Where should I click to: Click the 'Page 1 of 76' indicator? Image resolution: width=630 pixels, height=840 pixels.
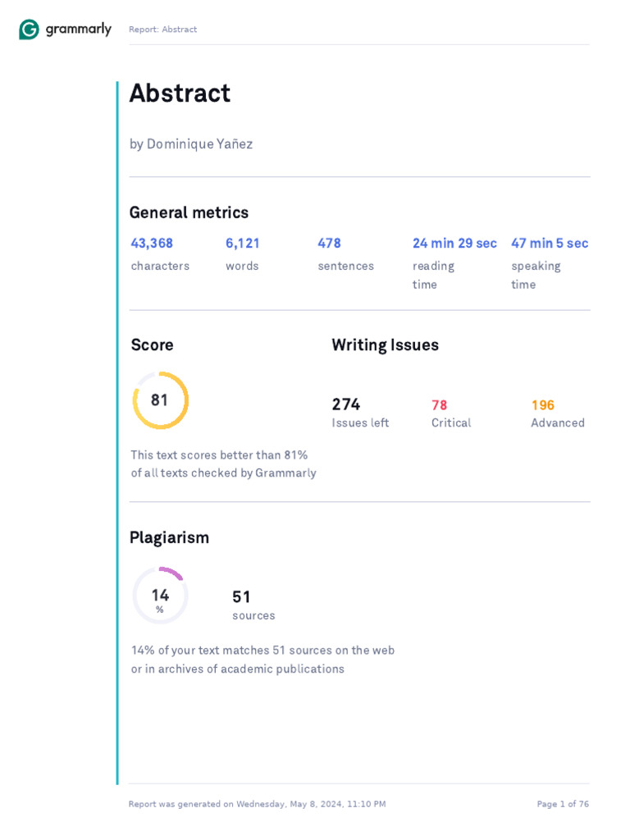[x=563, y=804]
